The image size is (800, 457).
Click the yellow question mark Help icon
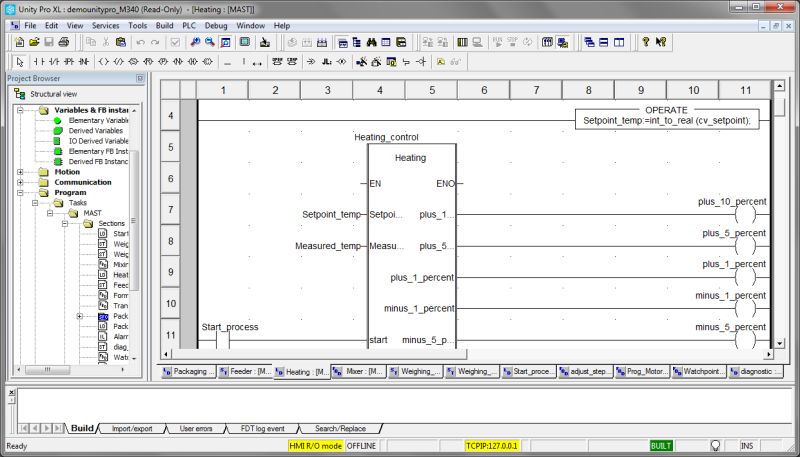coord(645,42)
